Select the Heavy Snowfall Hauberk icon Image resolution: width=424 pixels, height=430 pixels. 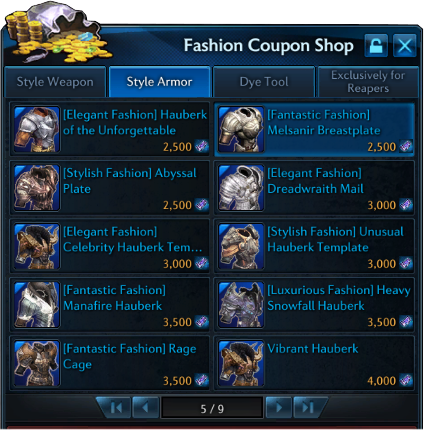click(241, 305)
